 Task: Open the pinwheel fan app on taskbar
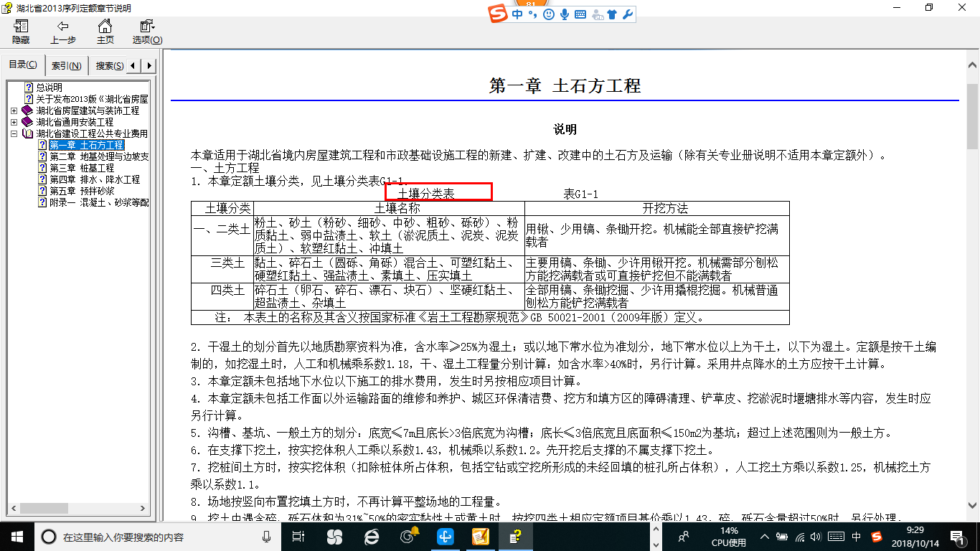(335, 536)
